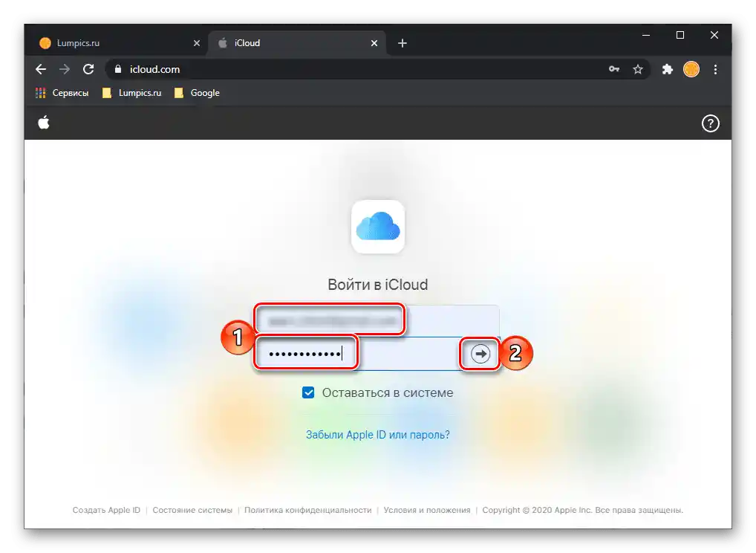Maximize the browser window
Screen dimensions: 756x553
[x=680, y=35]
